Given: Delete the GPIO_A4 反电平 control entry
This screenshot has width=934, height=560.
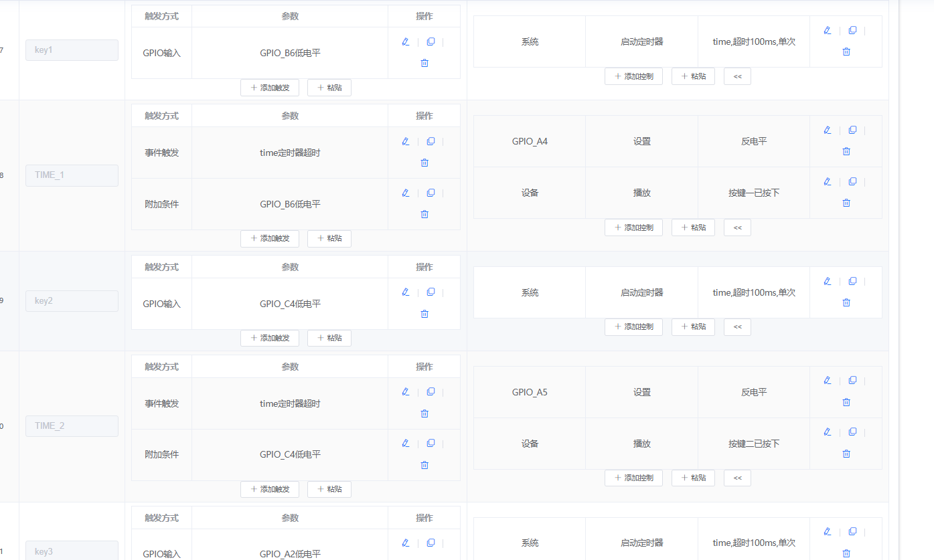Looking at the screenshot, I should (846, 151).
